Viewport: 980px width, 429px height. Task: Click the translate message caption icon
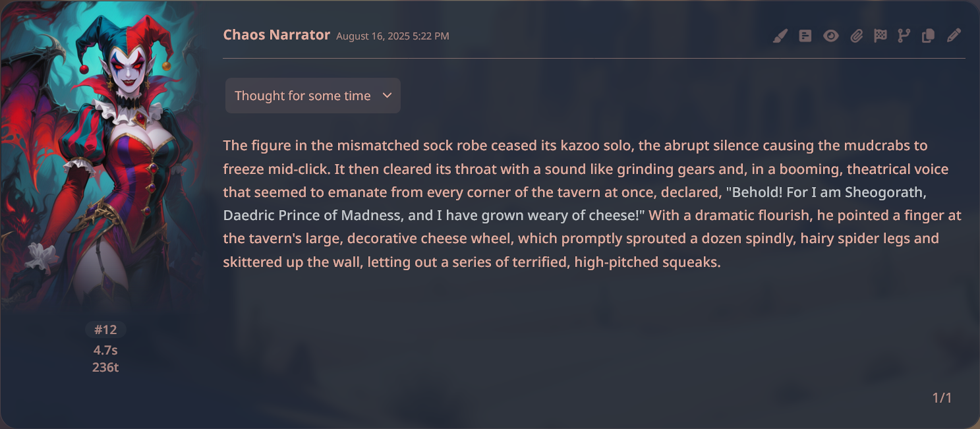coord(805,36)
